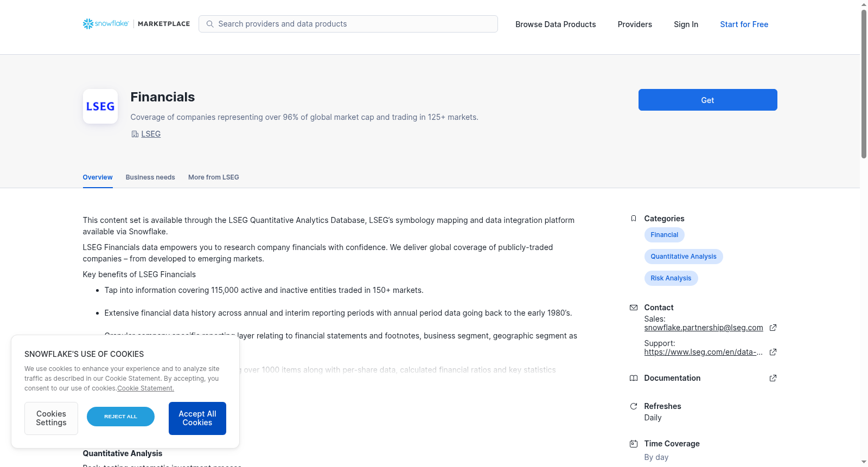
Task: Click the 'Refreshes' sidebar heading
Action: (x=662, y=406)
